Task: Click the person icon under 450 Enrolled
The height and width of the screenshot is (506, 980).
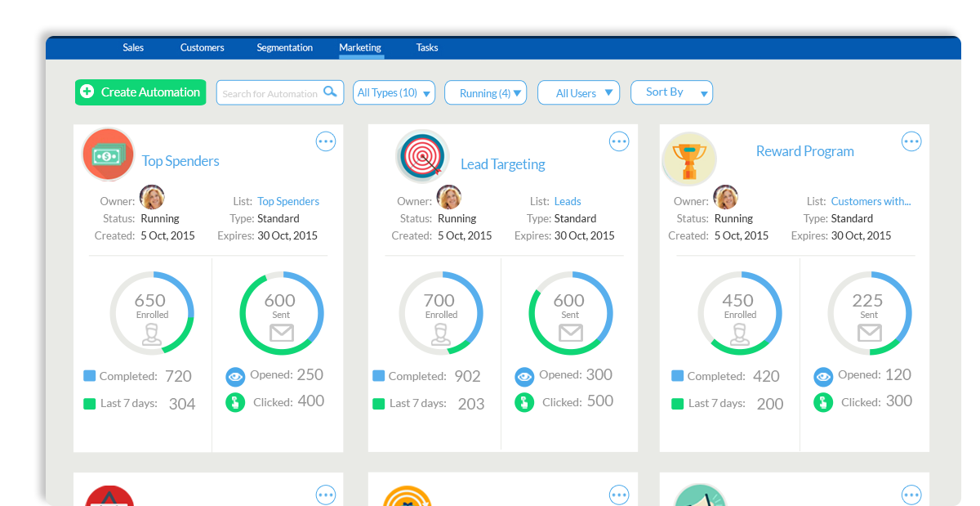Action: click(739, 334)
